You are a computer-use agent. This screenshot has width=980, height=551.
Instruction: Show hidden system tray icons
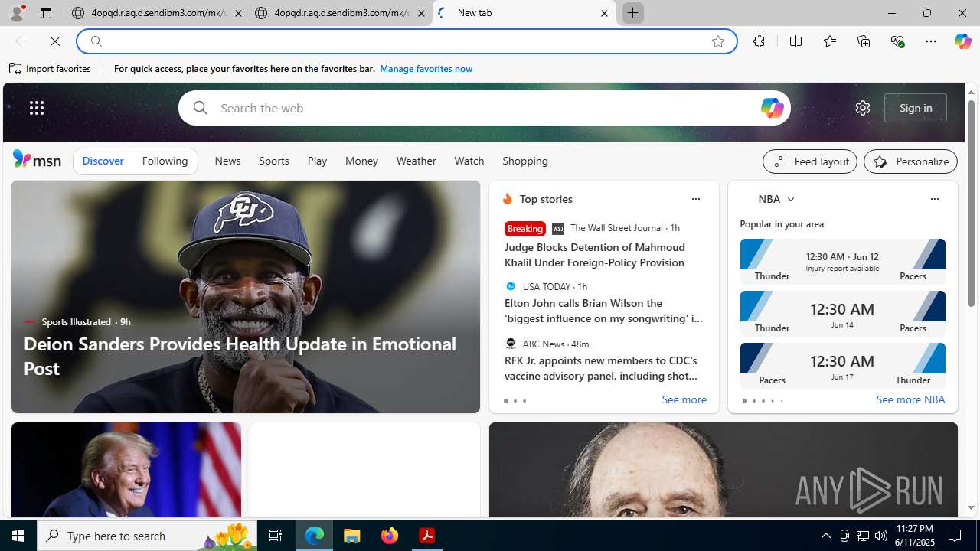click(826, 536)
